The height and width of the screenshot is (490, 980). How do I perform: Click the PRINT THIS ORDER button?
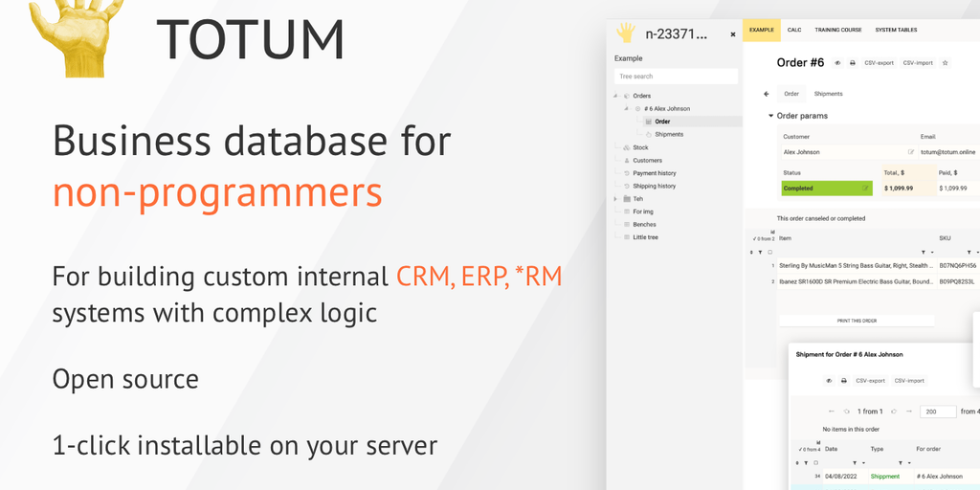857,321
